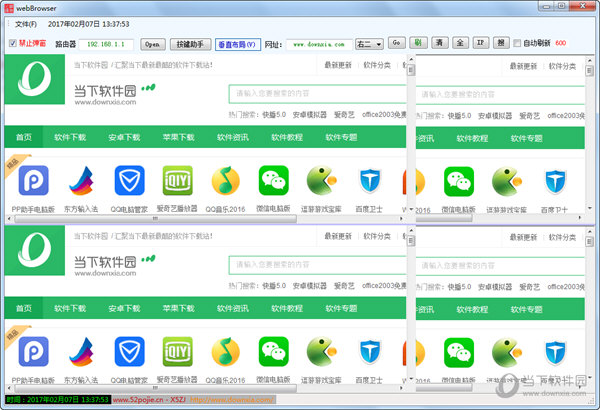
Task: Click bottom-left pane vertical scrollbar up arrow
Action: point(411,231)
